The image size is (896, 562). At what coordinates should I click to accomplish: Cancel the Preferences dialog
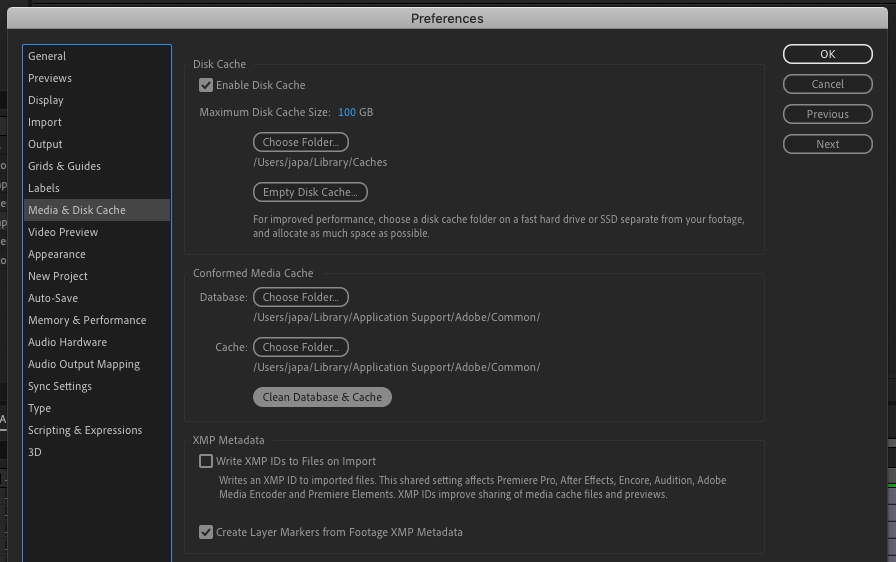[827, 84]
